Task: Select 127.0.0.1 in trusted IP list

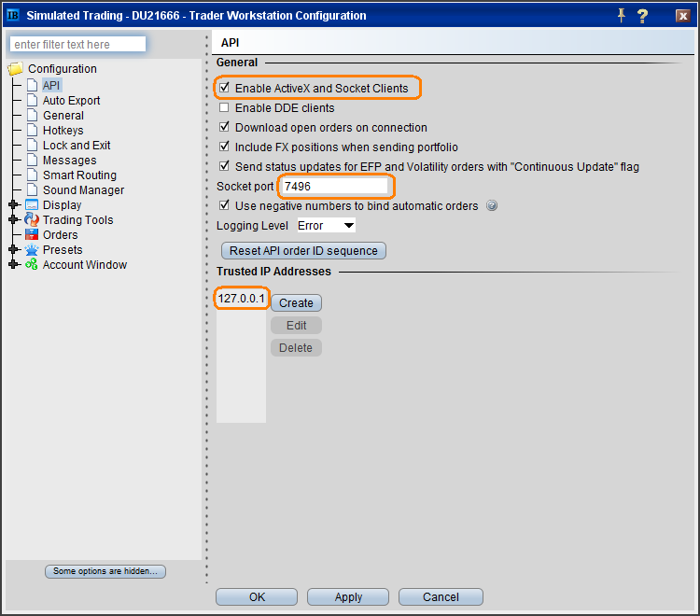Action: 242,298
